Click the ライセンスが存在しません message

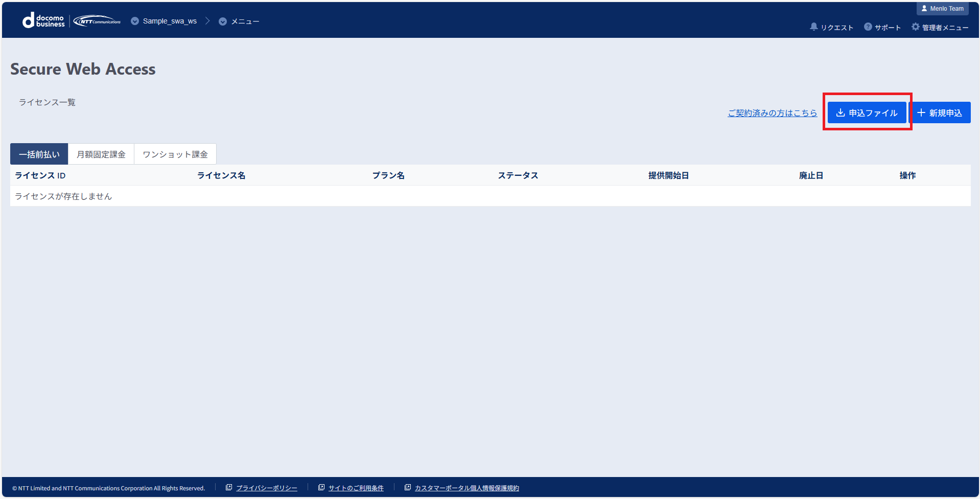[63, 196]
